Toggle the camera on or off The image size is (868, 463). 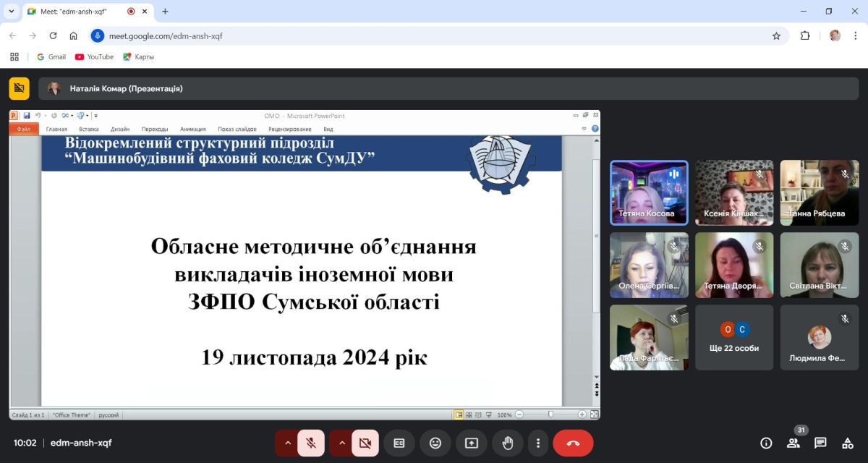(x=365, y=443)
